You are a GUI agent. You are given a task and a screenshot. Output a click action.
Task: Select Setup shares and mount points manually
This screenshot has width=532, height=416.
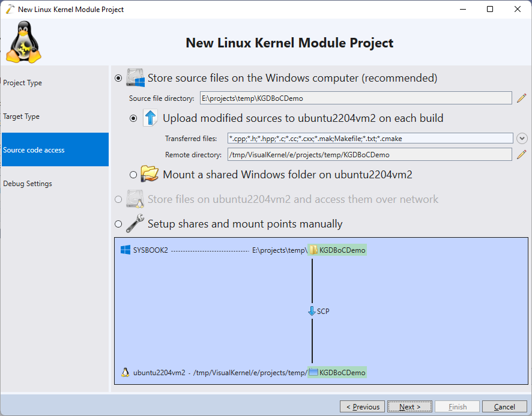click(118, 224)
